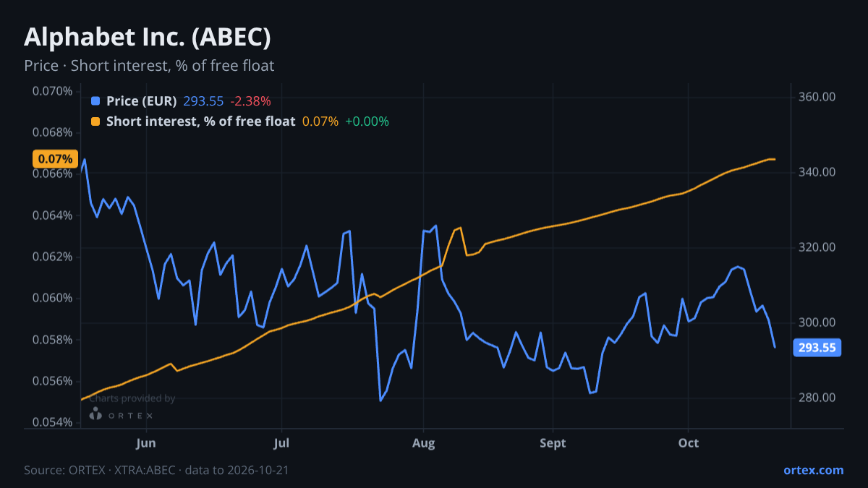
Task: Click the price value 293.55 in legend
Action: coord(203,101)
